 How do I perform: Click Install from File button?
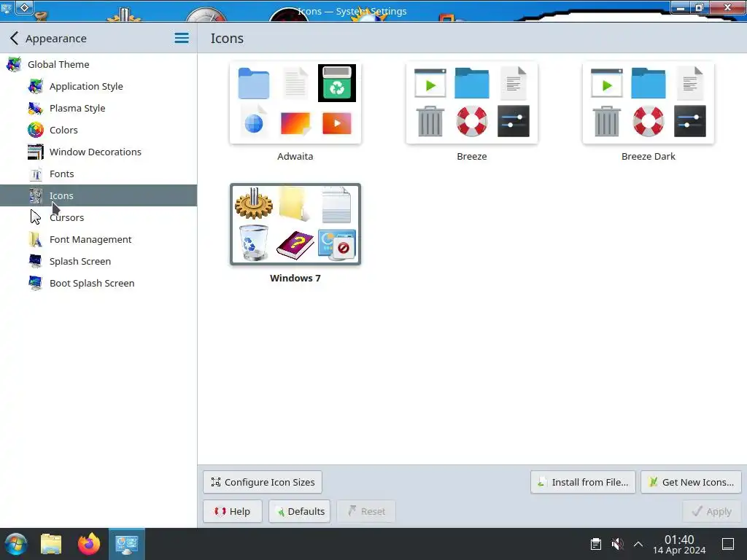[x=583, y=483]
